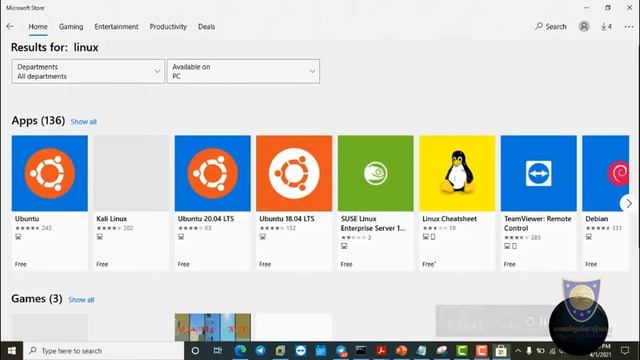Switch to the Entertainment tab

(116, 27)
